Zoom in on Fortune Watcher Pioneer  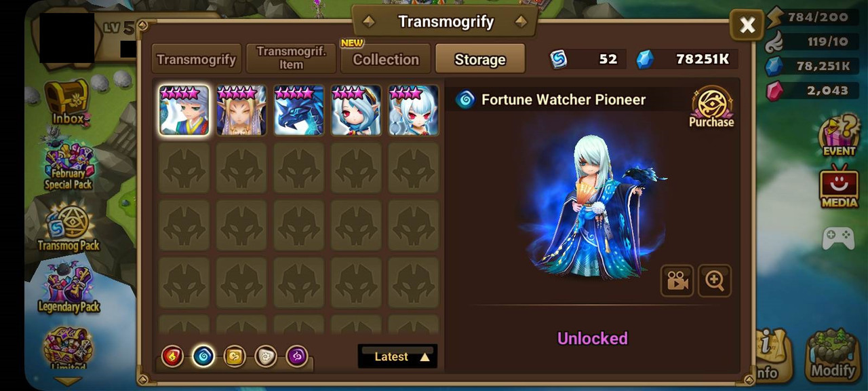(715, 280)
